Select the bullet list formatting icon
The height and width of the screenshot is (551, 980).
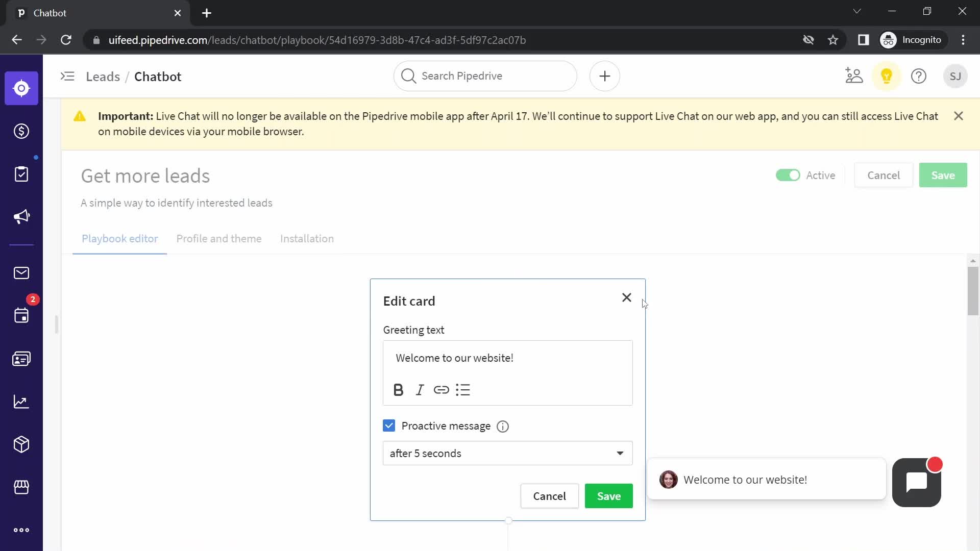[464, 390]
